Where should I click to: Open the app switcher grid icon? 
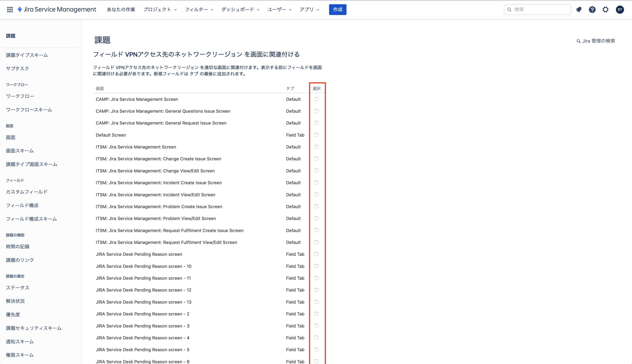[x=10, y=9]
